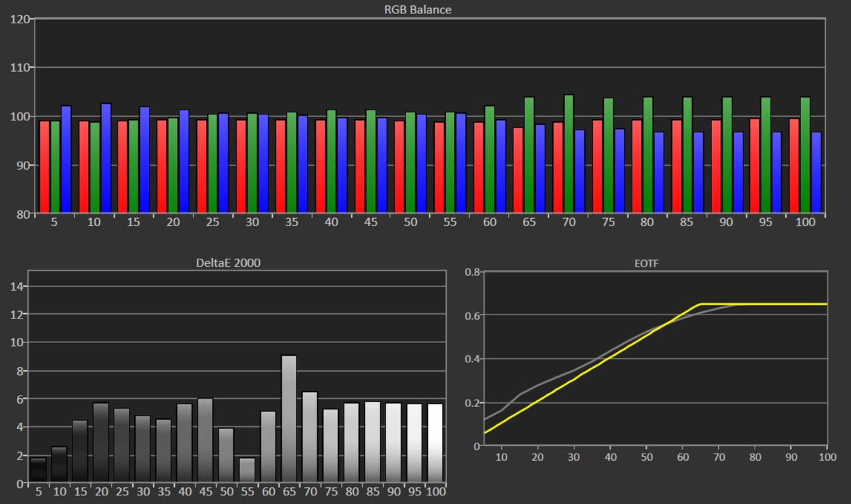Select the DeltaE bar at 20
The width and height of the screenshot is (851, 504).
[100, 443]
